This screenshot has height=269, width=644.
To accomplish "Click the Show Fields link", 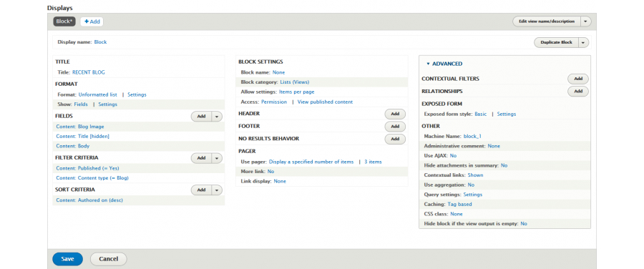I will (x=81, y=104).
